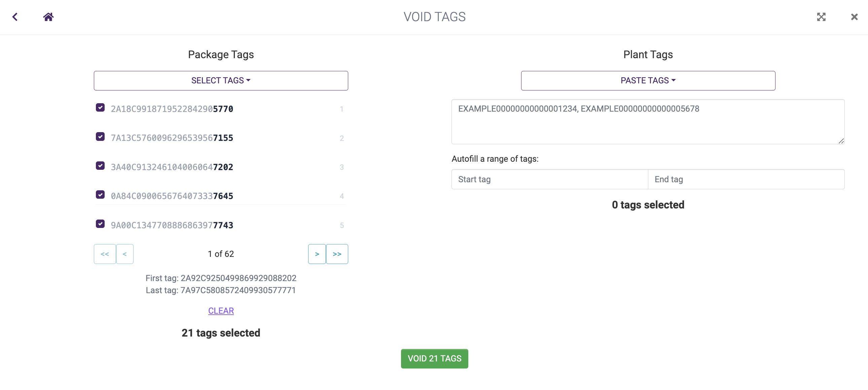Open the PASTE TAGS dropdown
The width and height of the screenshot is (868, 390).
tap(648, 80)
